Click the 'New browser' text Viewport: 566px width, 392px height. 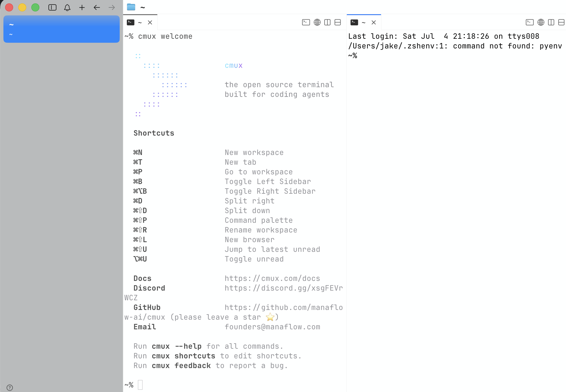coord(250,240)
